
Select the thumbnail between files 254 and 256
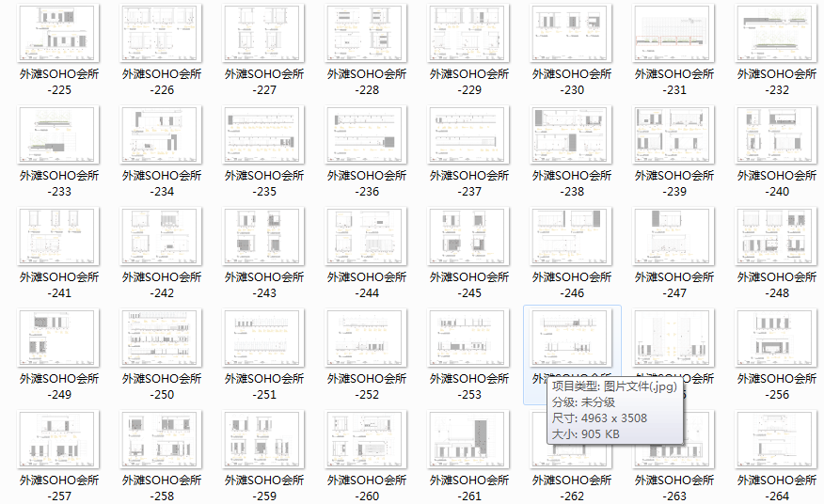click(x=674, y=338)
